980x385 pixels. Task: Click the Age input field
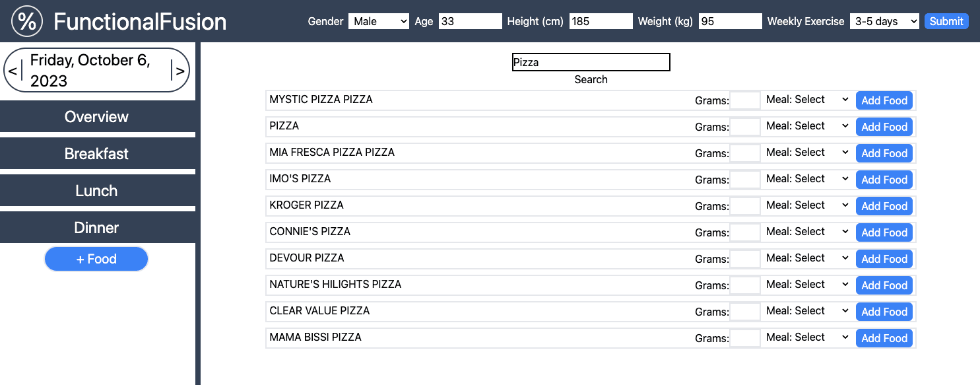(471, 21)
